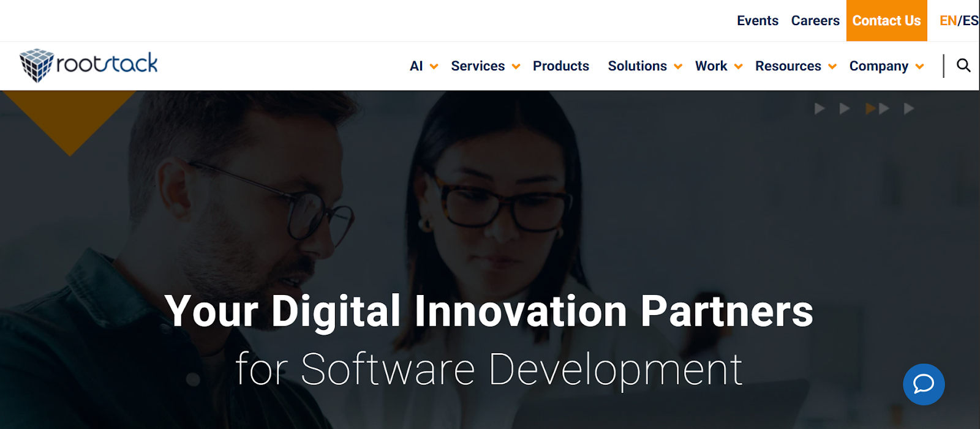Go to the second slide arrow indicator
The height and width of the screenshot is (429, 980).
pos(845,109)
